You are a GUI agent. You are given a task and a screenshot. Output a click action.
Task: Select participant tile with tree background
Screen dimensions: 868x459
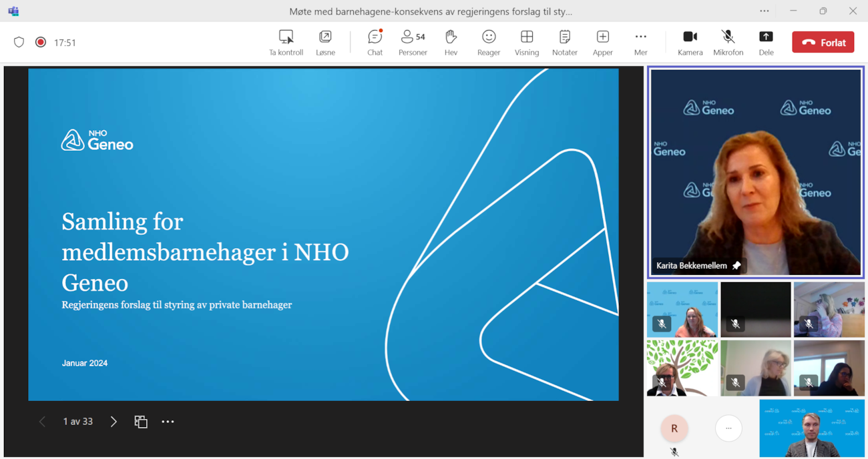click(x=682, y=368)
